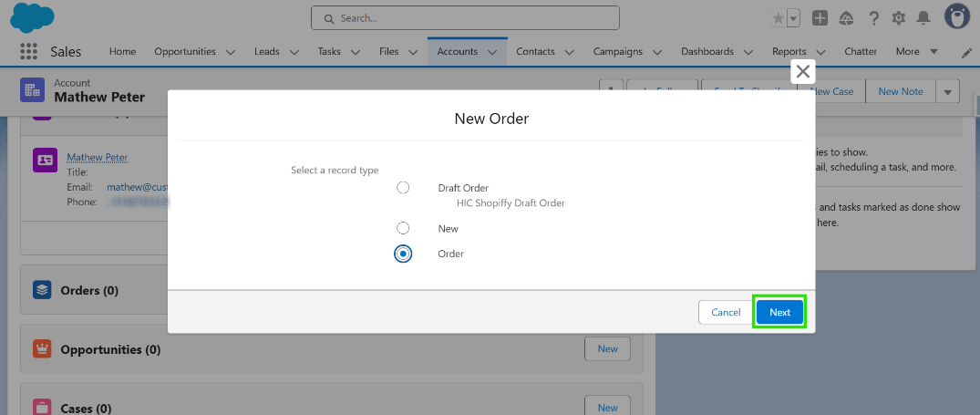
Task: Click the Salesforce cloud logo
Action: point(32,17)
